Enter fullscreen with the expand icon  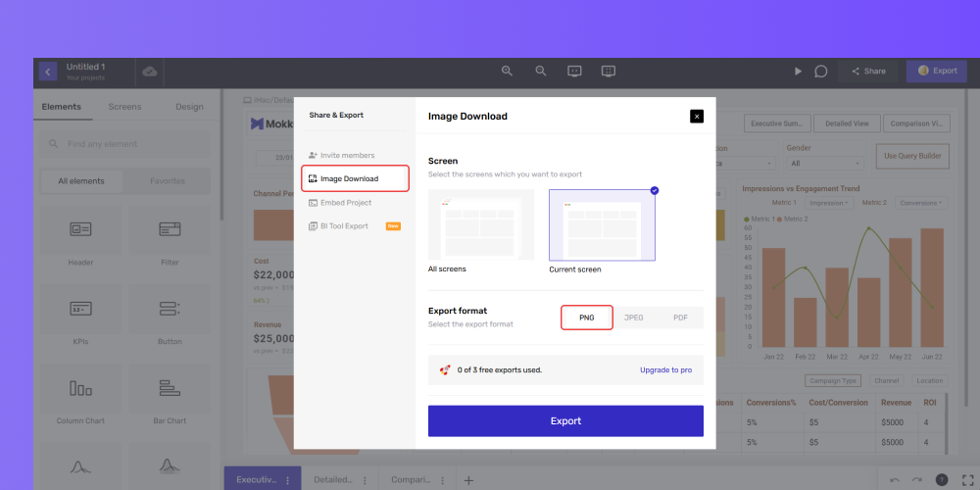tap(968, 480)
